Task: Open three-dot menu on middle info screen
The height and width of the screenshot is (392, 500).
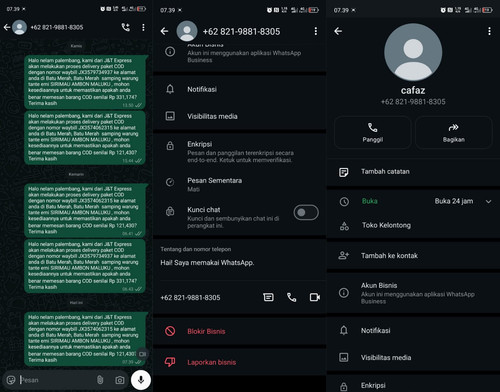Action: [316, 31]
